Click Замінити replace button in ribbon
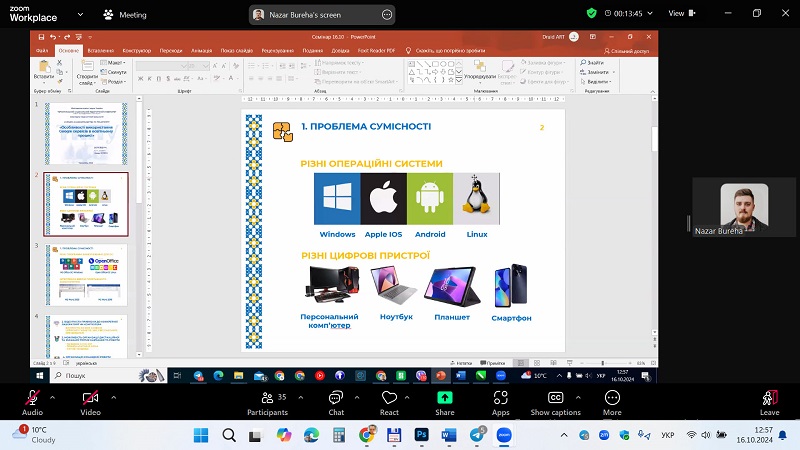Image resolution: width=800 pixels, height=450 pixels. click(x=597, y=72)
